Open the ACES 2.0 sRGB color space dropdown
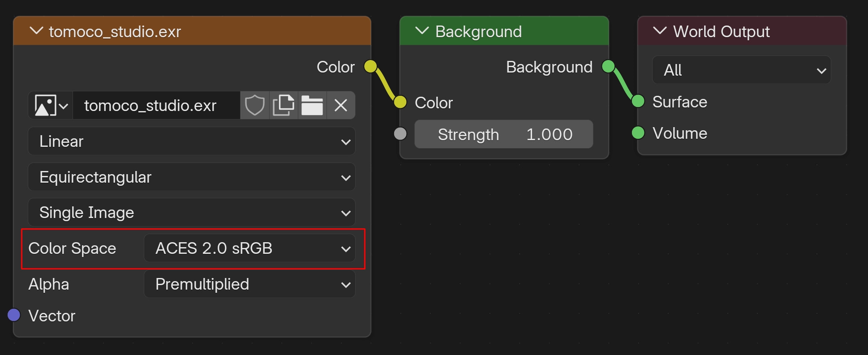Viewport: 868px width, 355px height. coord(249,248)
